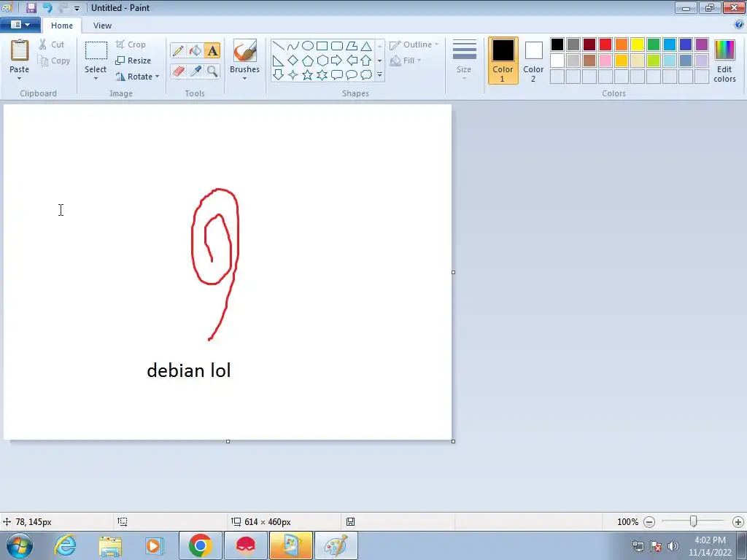Open the Brushes dropdown arrow
The height and width of the screenshot is (560, 747).
coord(244,78)
